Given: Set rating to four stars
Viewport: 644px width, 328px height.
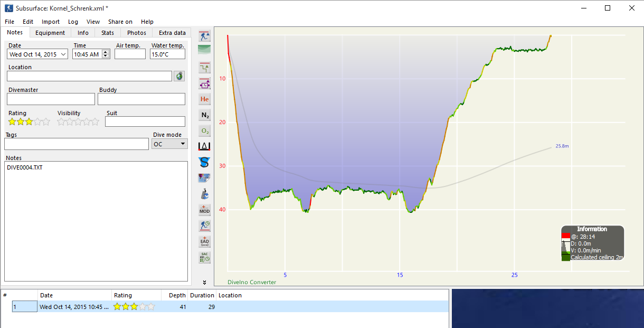Looking at the screenshot, I should [37, 121].
